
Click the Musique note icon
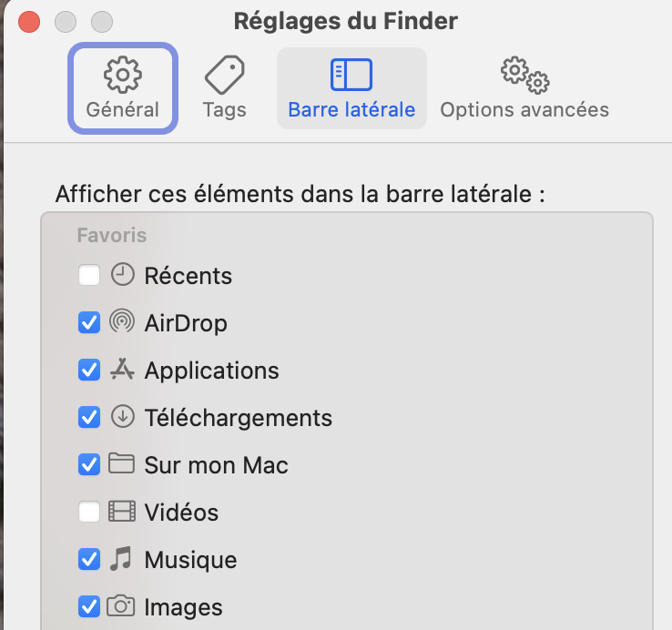pos(122,559)
